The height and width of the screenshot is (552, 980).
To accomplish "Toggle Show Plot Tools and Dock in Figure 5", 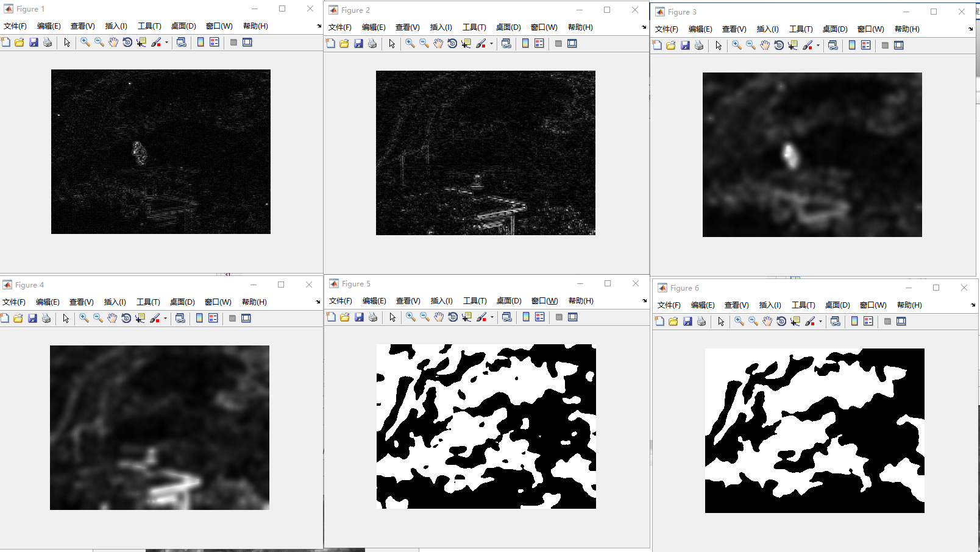I will click(571, 317).
